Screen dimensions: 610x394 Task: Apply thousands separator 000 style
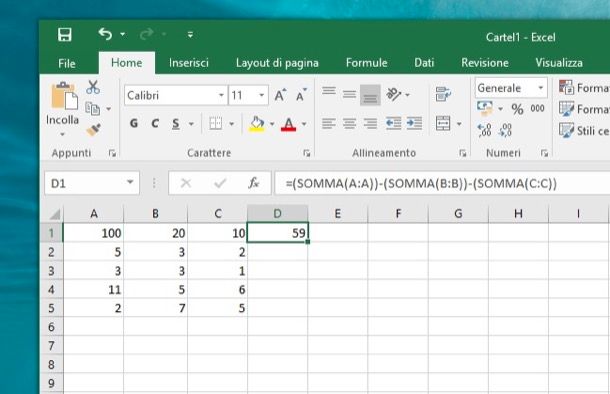point(538,109)
